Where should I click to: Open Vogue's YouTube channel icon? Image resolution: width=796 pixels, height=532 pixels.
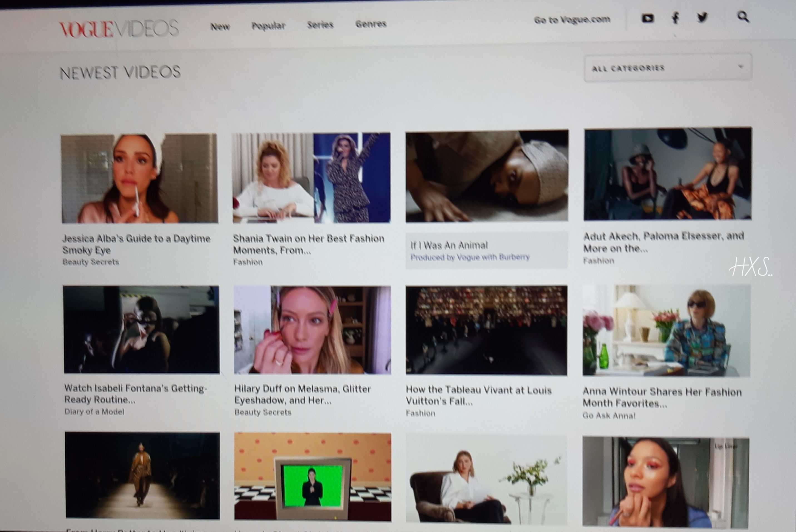[647, 18]
